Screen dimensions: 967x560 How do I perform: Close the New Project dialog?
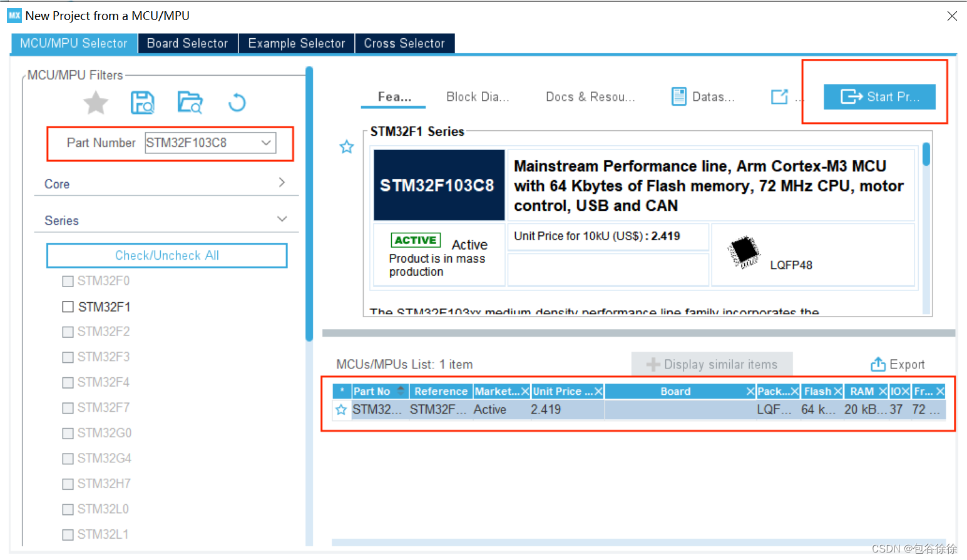(952, 16)
